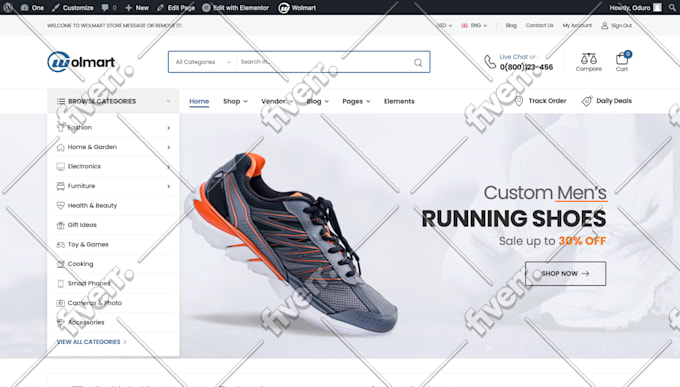Open the My Account link
Viewport: 680px width, 387px height.
(577, 25)
